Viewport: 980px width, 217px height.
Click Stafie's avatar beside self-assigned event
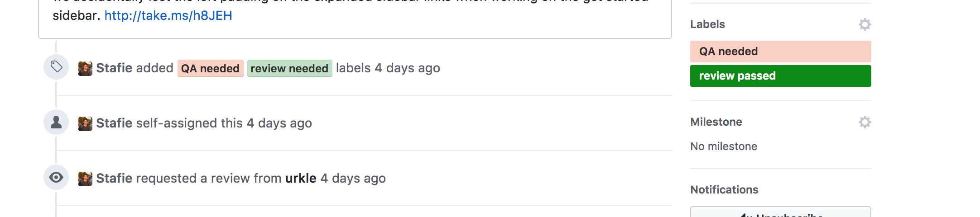click(85, 123)
